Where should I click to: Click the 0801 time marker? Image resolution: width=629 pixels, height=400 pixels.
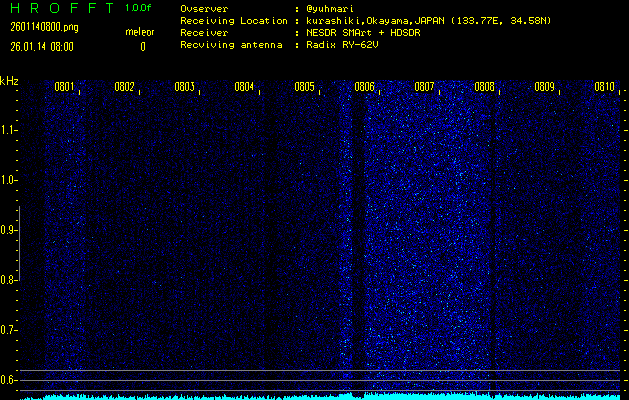[x=64, y=87]
